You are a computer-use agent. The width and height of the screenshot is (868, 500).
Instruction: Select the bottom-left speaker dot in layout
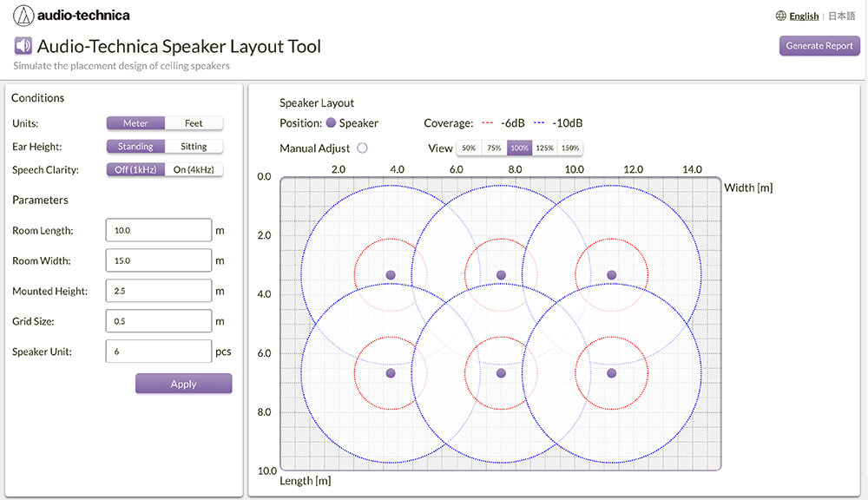pyautogui.click(x=391, y=373)
